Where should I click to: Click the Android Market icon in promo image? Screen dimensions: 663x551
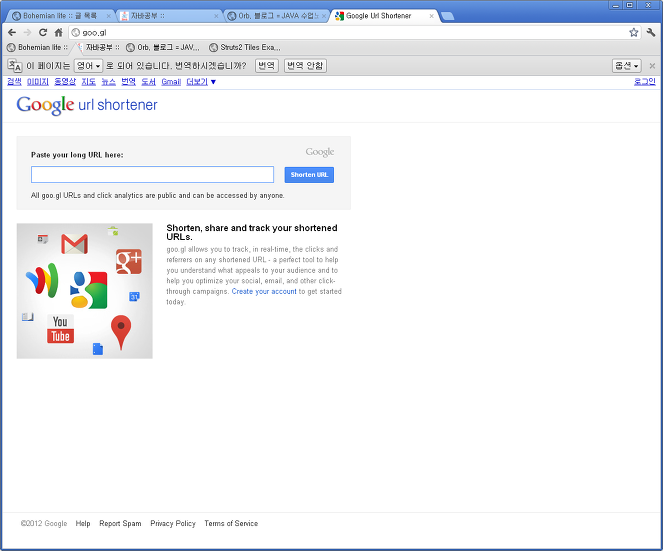113,231
